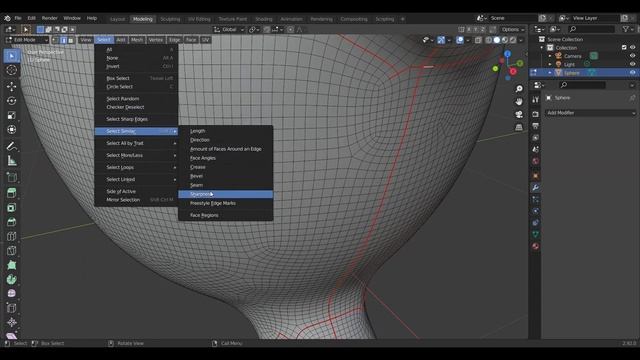Image resolution: width=640 pixels, height=360 pixels.
Task: Toggle camera view with the camera icon
Action: [519, 114]
